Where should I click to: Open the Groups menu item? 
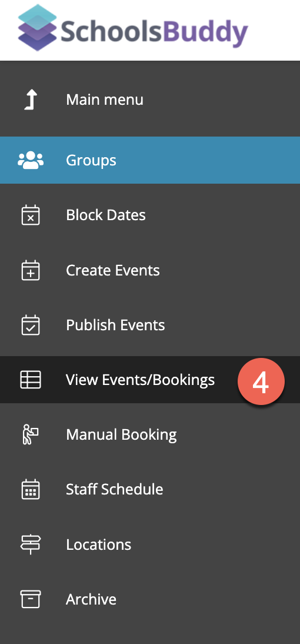pos(150,160)
